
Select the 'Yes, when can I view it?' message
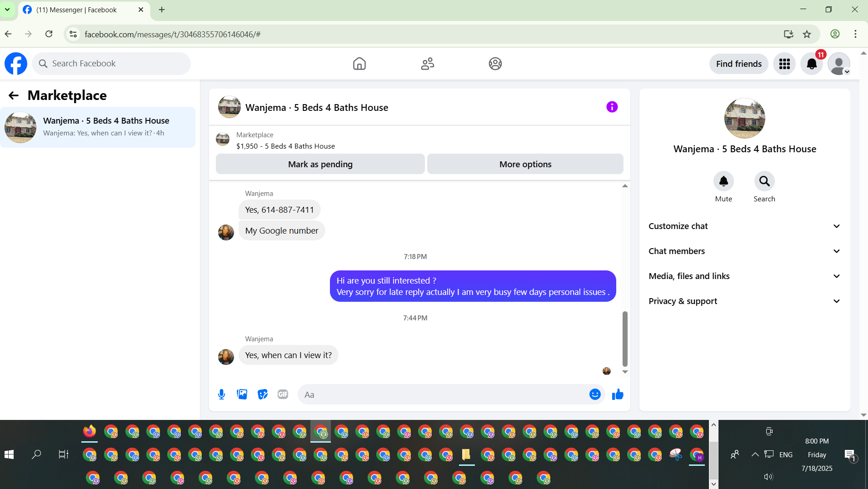(289, 355)
